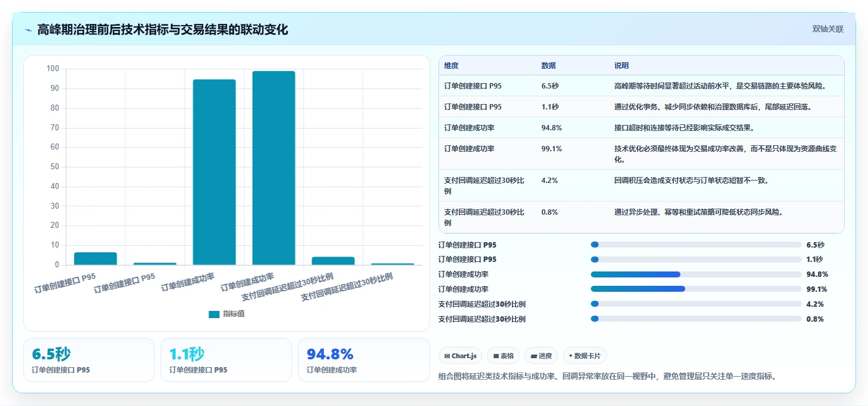Select the 99.1% cell in the table
This screenshot has height=406, width=868.
click(551, 149)
